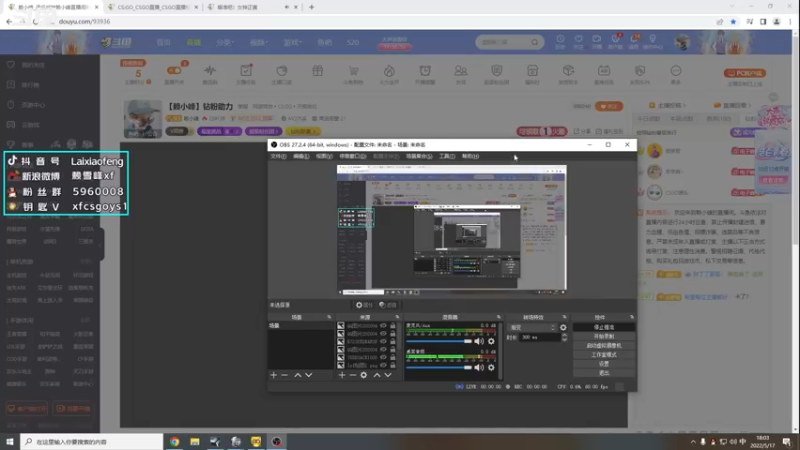Open the gear settings for 麦克风/Aux audio
The width and height of the screenshot is (800, 450).
pyautogui.click(x=491, y=341)
